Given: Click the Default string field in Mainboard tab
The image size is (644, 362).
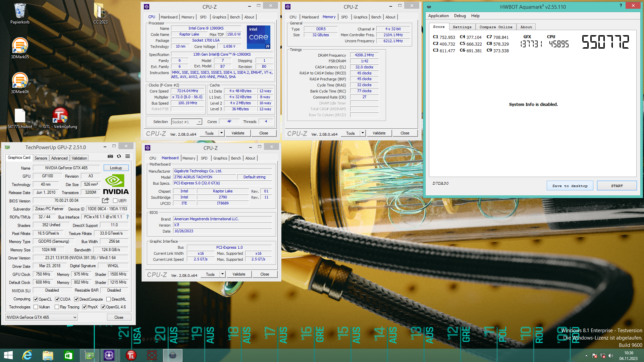Looking at the screenshot, I should tap(254, 177).
